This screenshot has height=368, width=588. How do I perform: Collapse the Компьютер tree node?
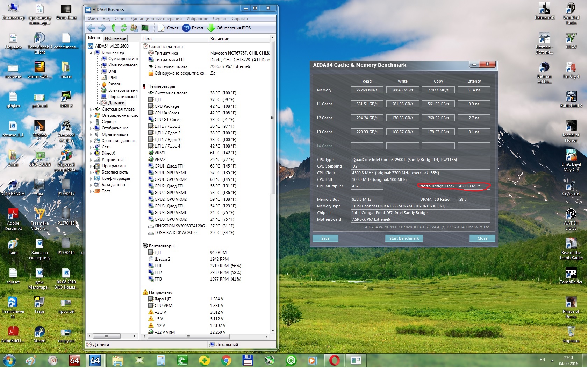point(91,53)
